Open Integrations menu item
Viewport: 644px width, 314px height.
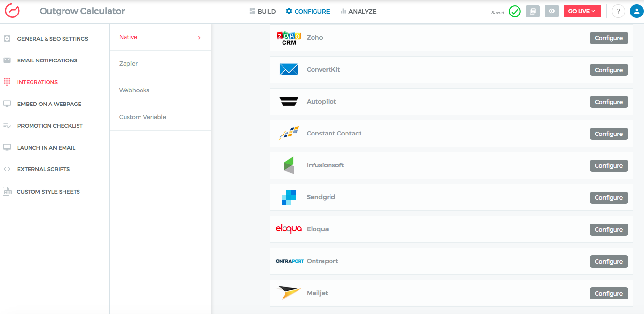(37, 82)
